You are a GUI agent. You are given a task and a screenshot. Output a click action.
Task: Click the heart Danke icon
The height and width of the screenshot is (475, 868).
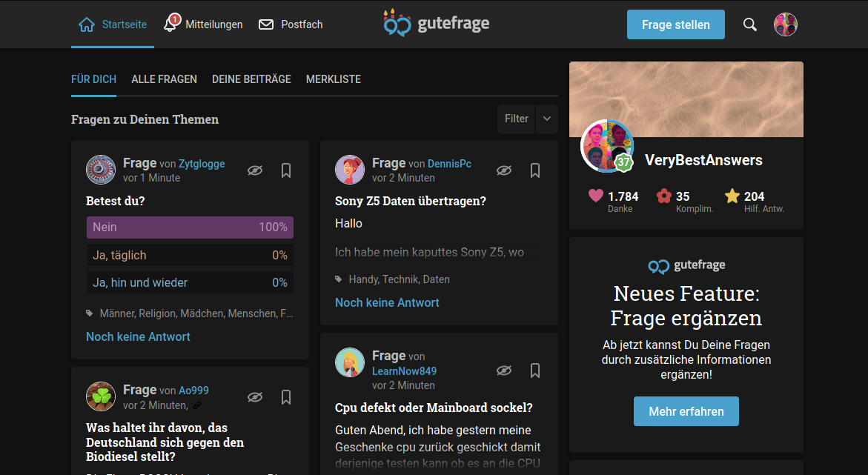(x=596, y=196)
